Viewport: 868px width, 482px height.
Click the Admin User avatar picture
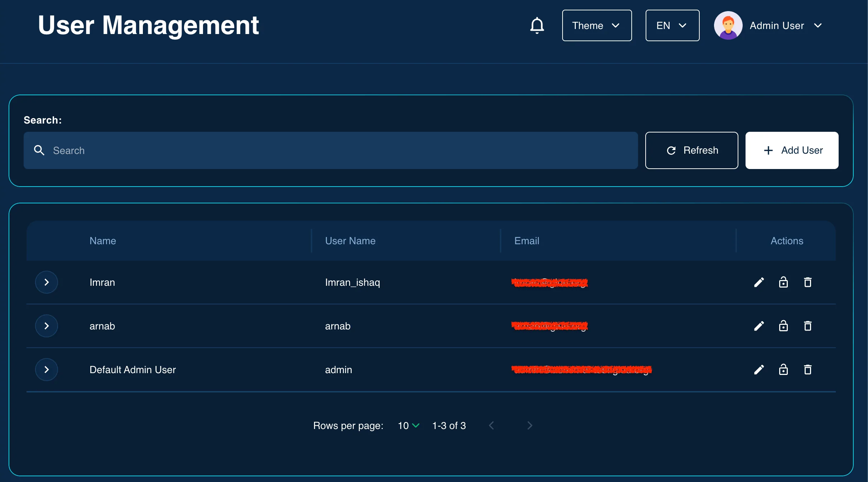728,25
